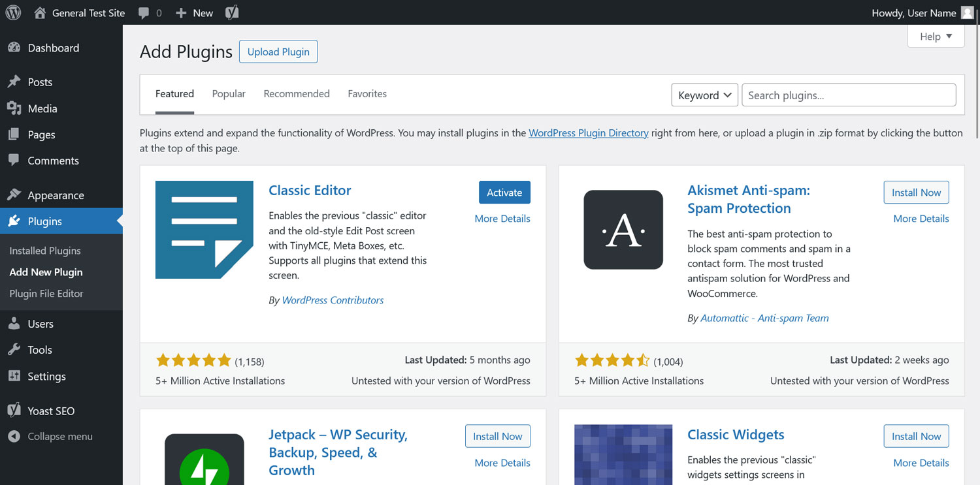Open the Comments section from sidebar
Image resolution: width=980 pixels, height=485 pixels.
14,161
